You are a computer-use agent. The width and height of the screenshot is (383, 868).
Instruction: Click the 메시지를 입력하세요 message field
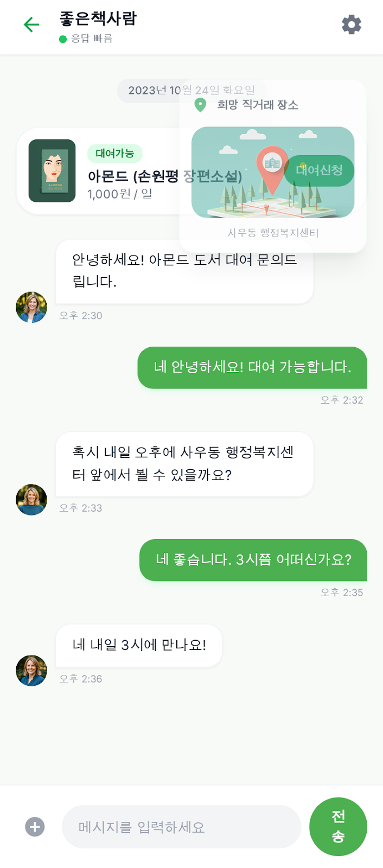click(181, 827)
